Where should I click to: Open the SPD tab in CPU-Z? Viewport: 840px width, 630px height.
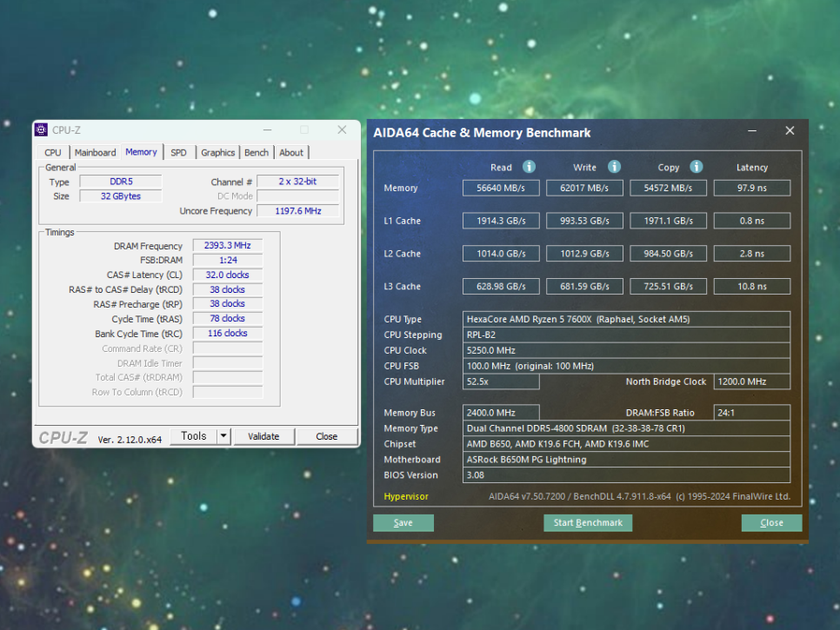point(178,153)
